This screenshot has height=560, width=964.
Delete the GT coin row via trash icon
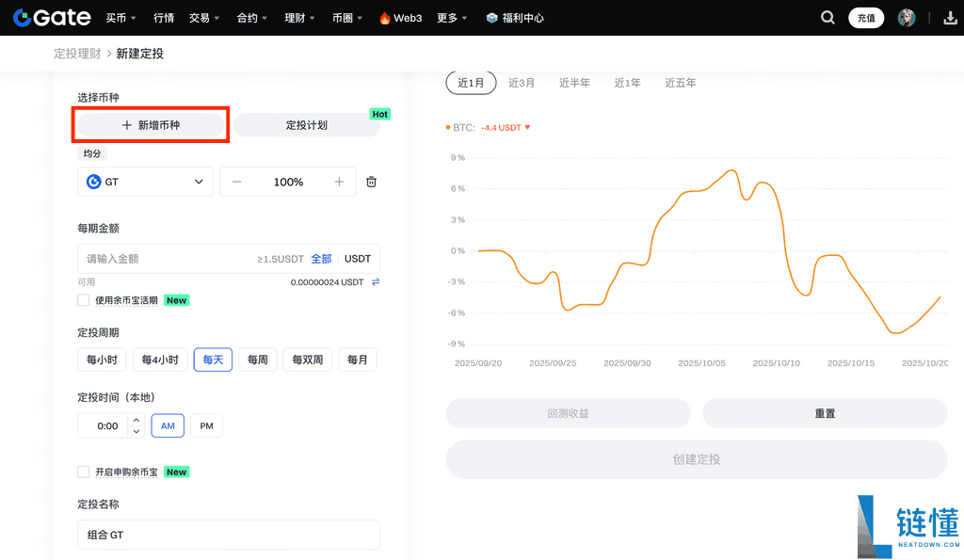(371, 181)
